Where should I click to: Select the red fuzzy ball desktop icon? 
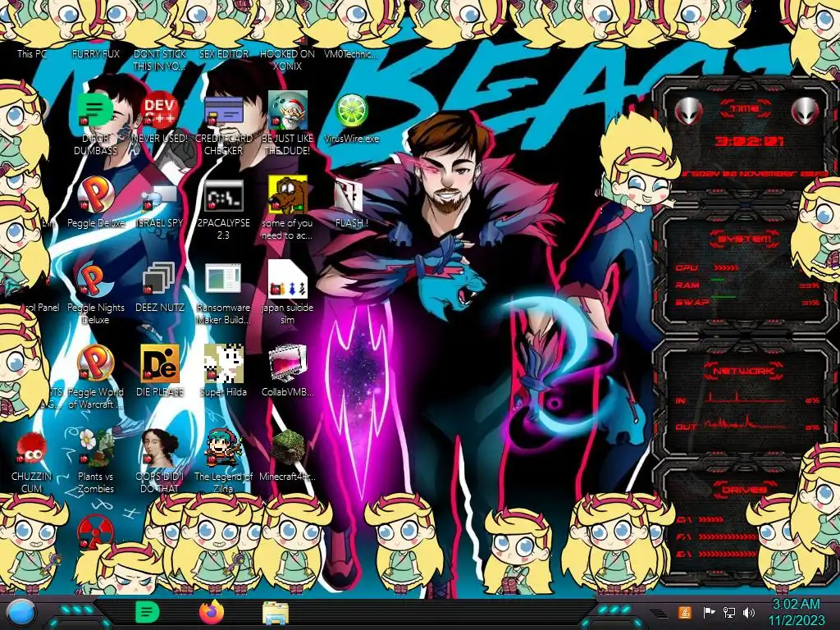pos(31,449)
